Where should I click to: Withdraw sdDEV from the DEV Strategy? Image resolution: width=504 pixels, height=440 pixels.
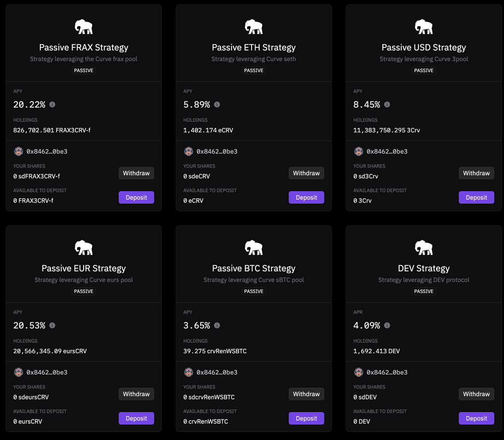[x=476, y=394]
